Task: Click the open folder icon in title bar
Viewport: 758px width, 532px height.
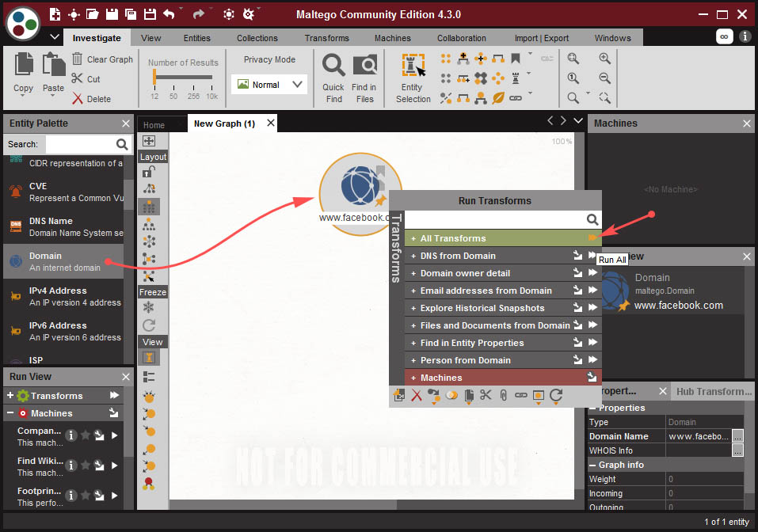Action: (93, 14)
